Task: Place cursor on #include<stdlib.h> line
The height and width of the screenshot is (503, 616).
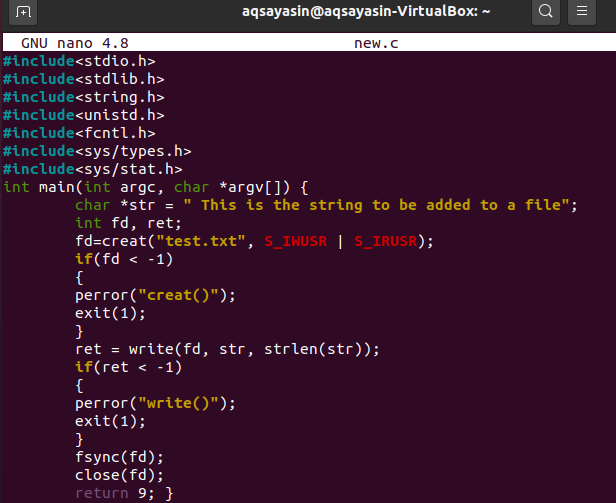Action: coord(84,79)
